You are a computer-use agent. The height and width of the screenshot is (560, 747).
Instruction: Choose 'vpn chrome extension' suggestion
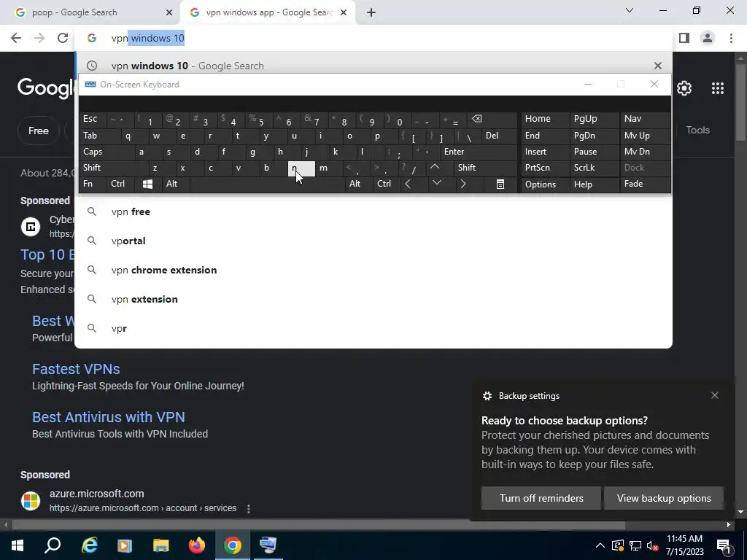[x=373, y=270]
